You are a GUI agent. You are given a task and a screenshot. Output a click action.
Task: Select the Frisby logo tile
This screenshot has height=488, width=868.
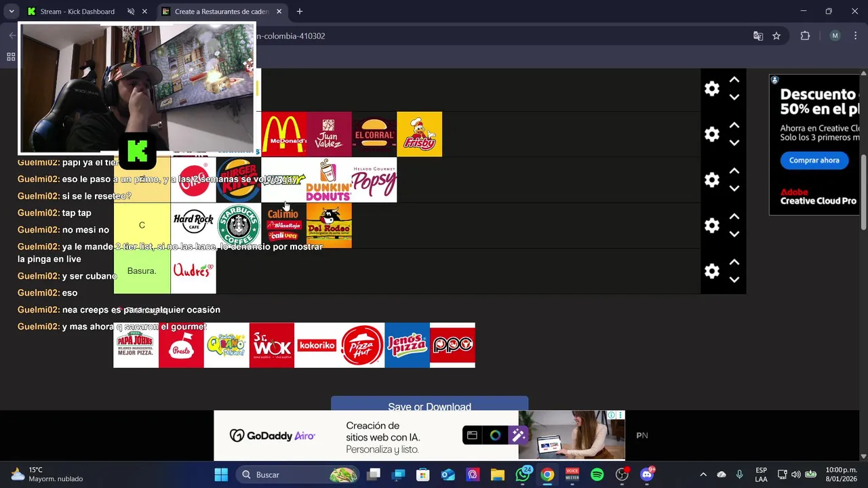pos(420,134)
